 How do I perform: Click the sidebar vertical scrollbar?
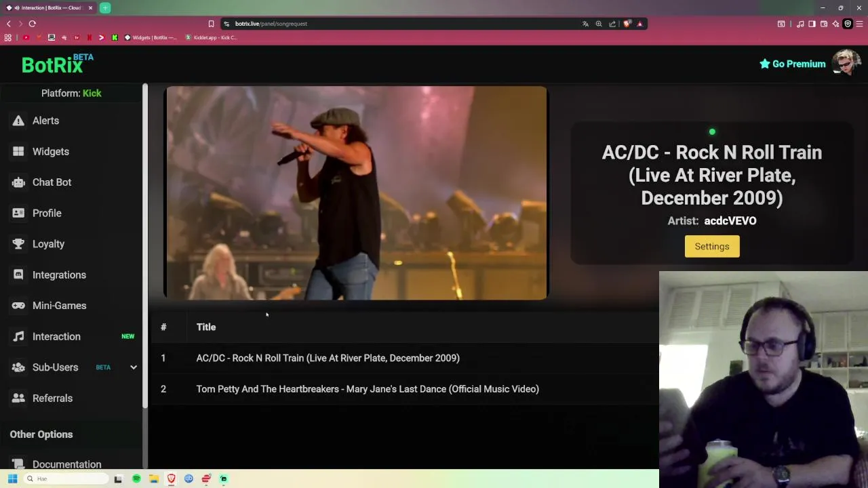145,245
